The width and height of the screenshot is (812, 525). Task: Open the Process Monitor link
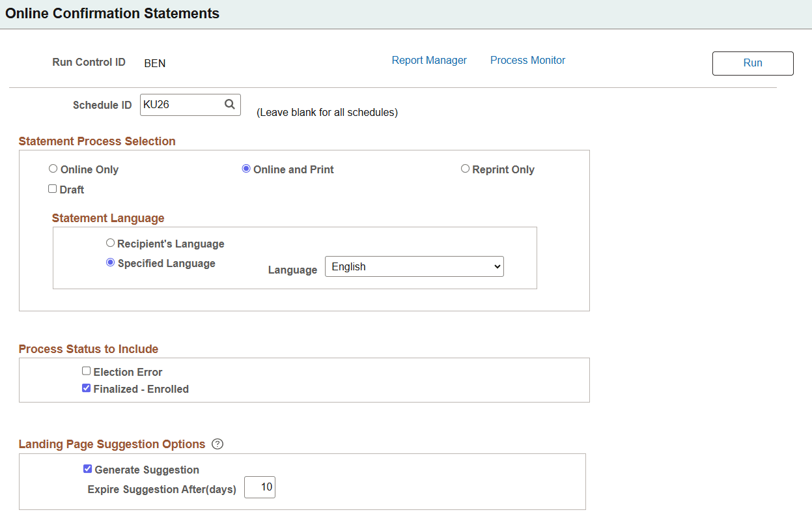[527, 60]
